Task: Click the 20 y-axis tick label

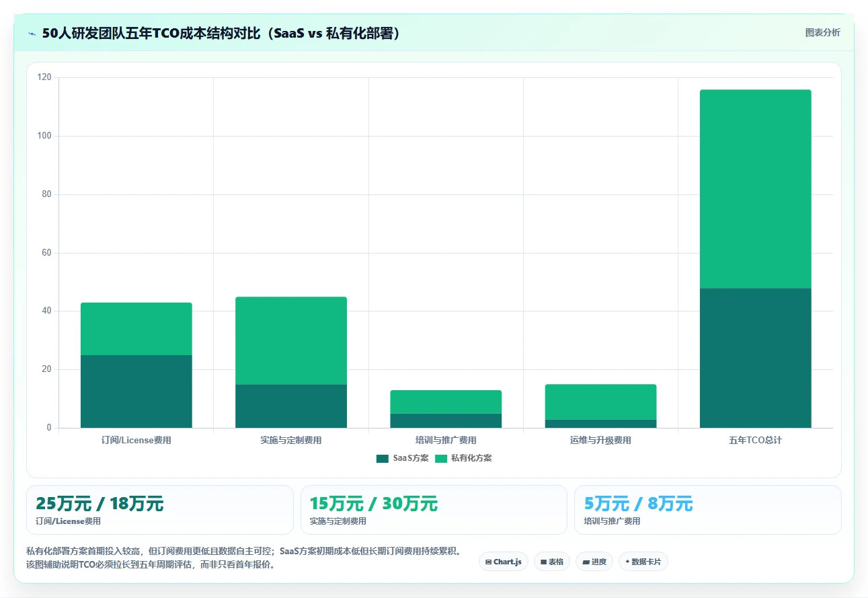Action: click(x=46, y=369)
